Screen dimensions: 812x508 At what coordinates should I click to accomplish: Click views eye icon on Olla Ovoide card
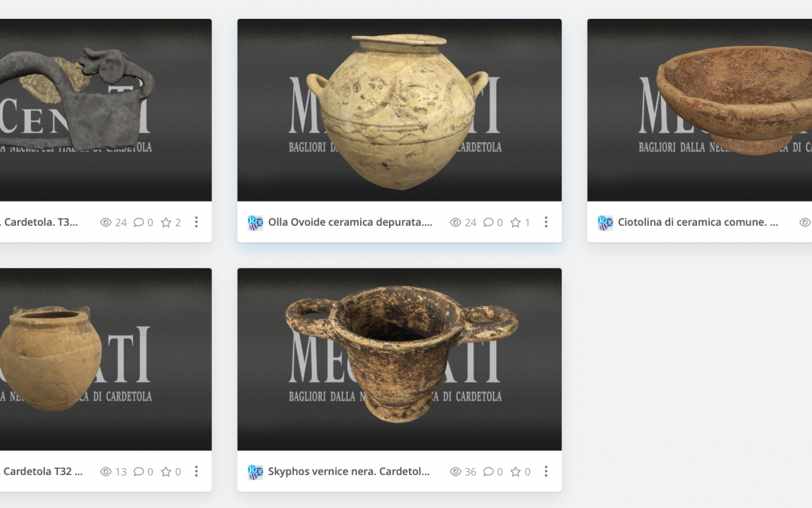[x=455, y=222]
